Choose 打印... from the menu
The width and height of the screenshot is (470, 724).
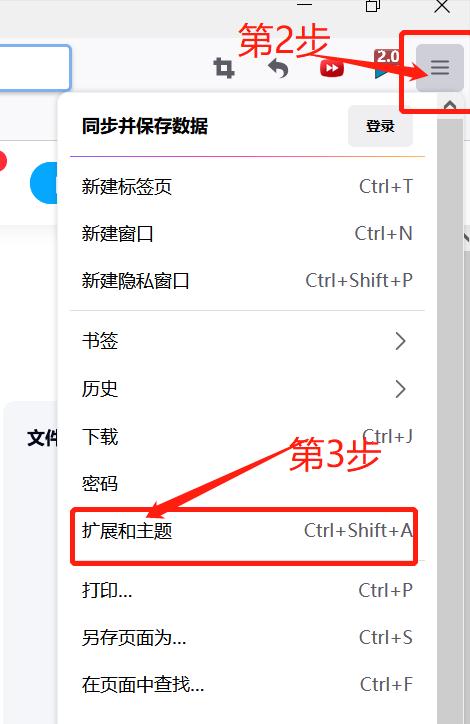pos(247,590)
